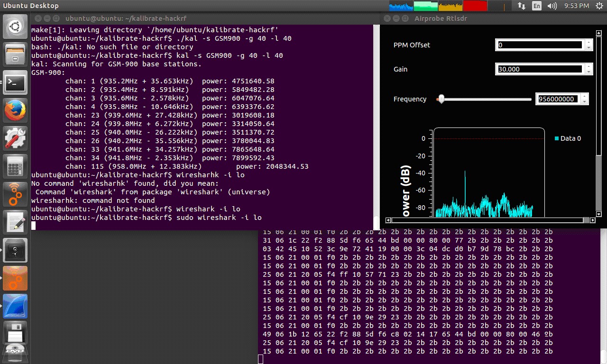Open the sound volume indicator

click(552, 6)
